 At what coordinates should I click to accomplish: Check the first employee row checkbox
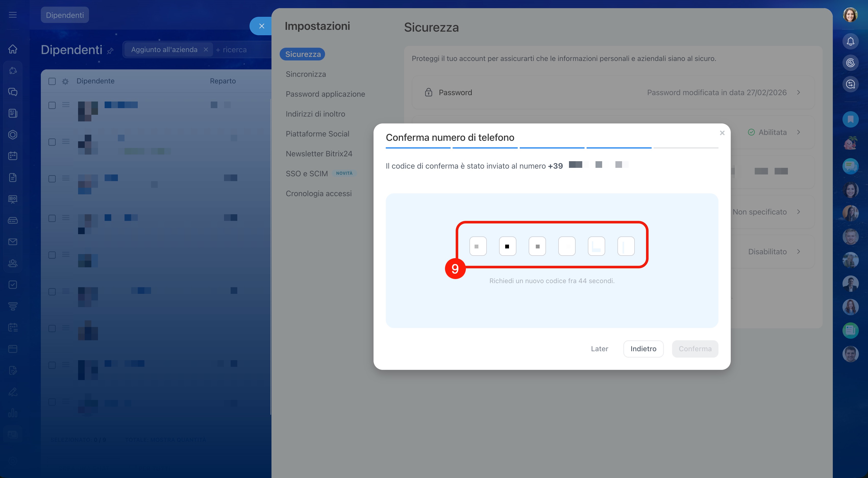pyautogui.click(x=52, y=105)
